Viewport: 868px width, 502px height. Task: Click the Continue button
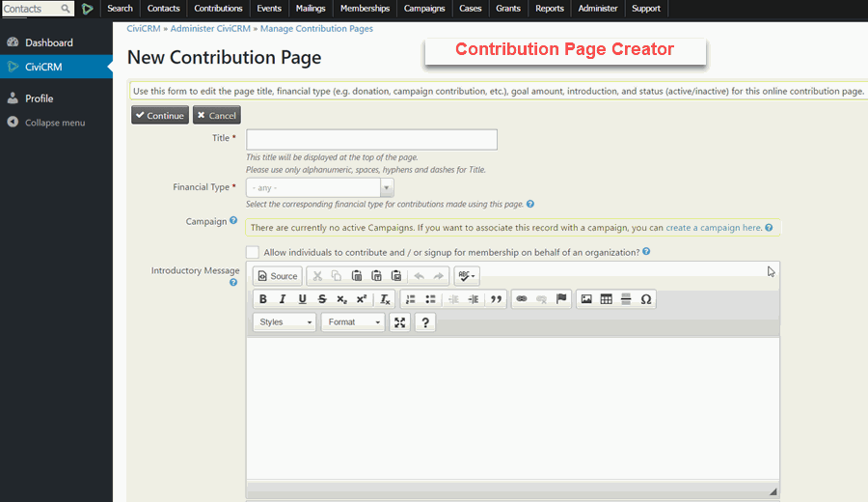point(160,115)
